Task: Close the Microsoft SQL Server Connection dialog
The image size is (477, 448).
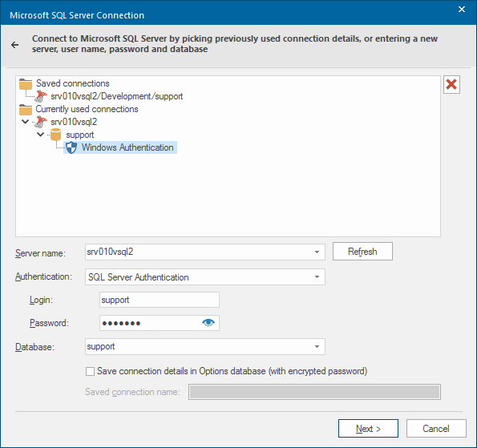Action: click(x=462, y=10)
